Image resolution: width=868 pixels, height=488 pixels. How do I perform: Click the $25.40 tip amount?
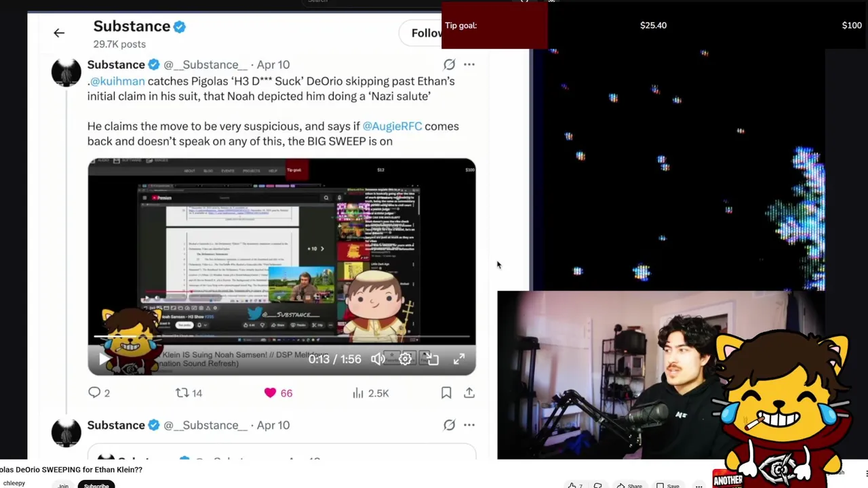[653, 25]
